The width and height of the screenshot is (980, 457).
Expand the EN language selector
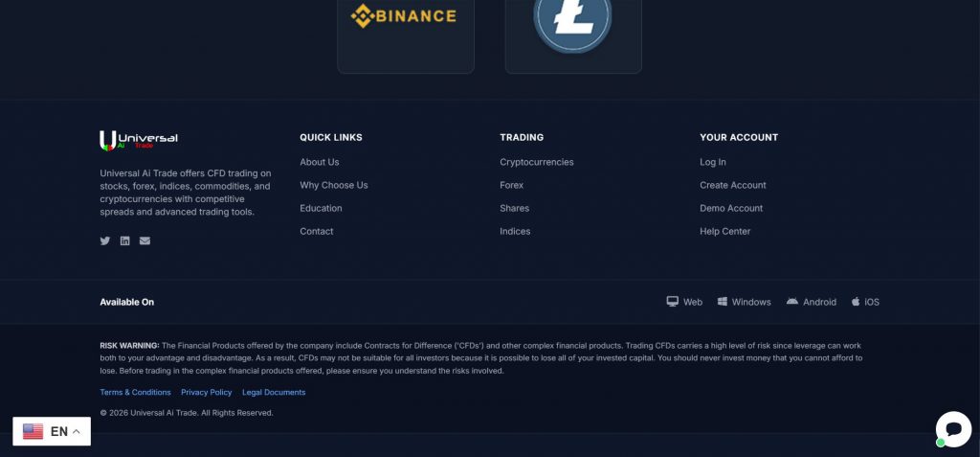tap(52, 432)
